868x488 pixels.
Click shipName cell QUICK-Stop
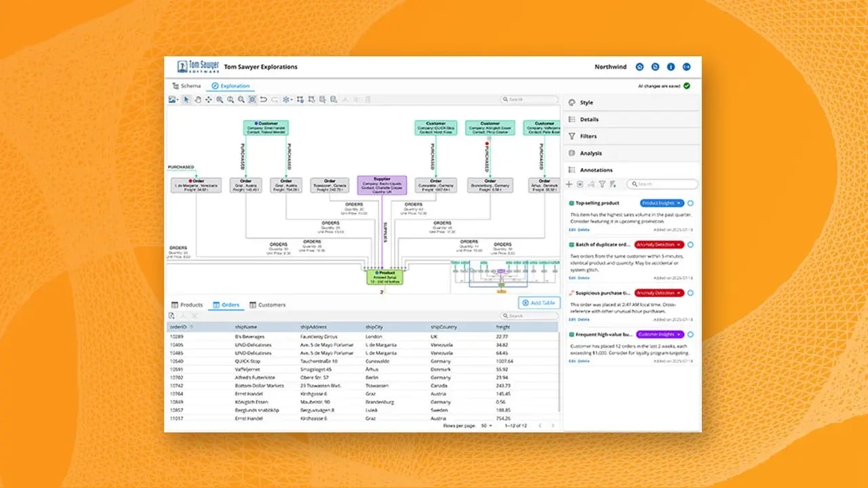[248, 361]
